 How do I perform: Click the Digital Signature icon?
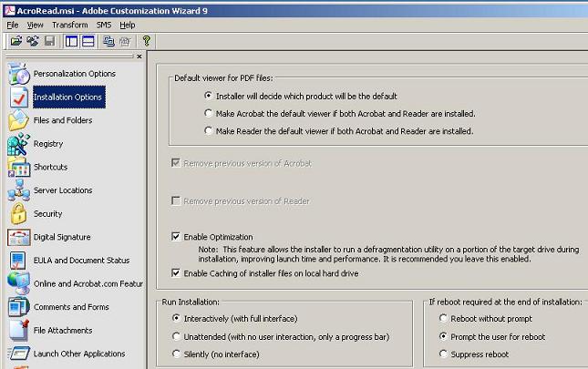coord(18,237)
